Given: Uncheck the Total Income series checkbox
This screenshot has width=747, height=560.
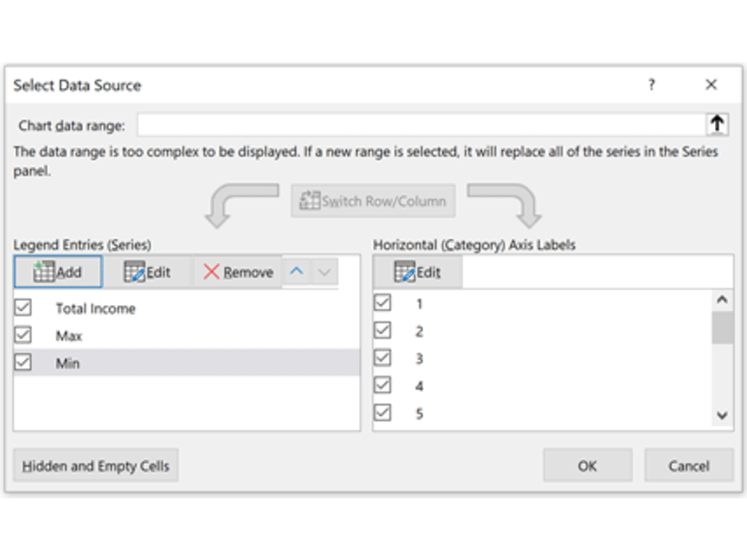Looking at the screenshot, I should 23,308.
